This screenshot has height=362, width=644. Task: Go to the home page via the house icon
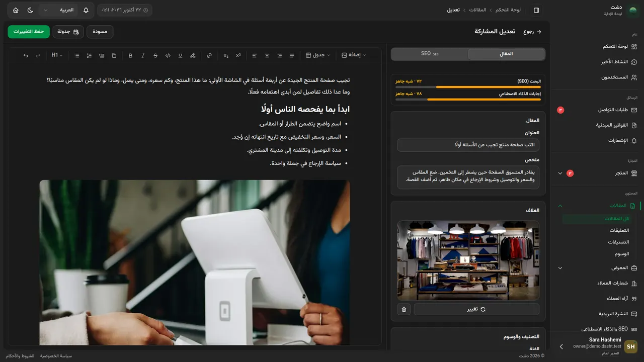(x=16, y=10)
